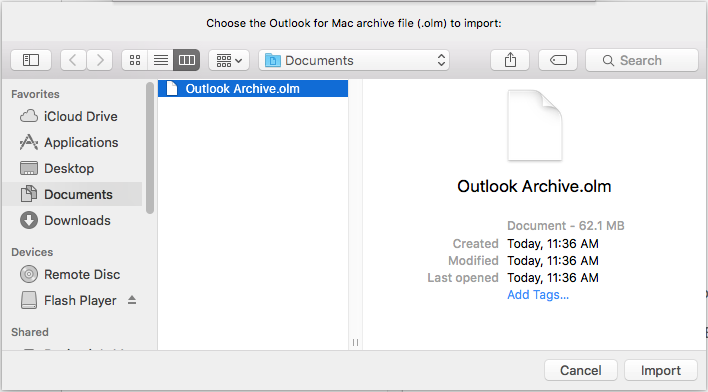Click the Created date value
This screenshot has width=708, height=392.
pyautogui.click(x=553, y=244)
